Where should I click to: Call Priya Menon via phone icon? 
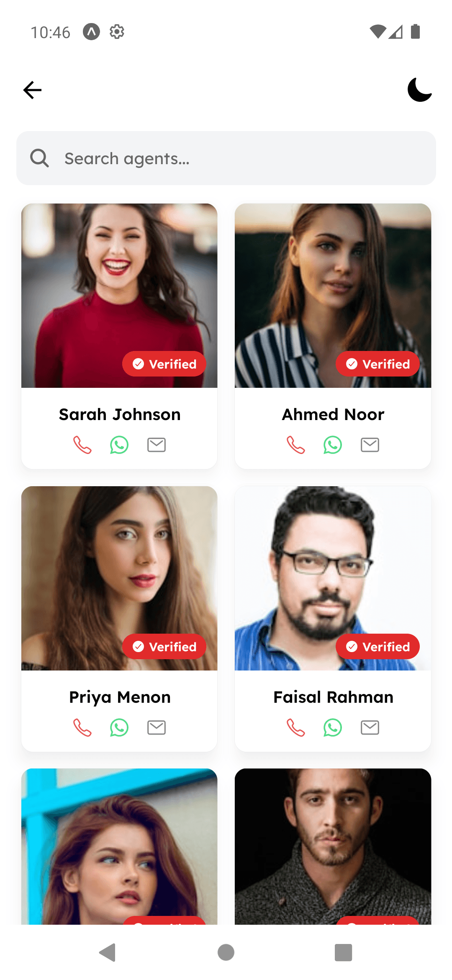pos(82,727)
